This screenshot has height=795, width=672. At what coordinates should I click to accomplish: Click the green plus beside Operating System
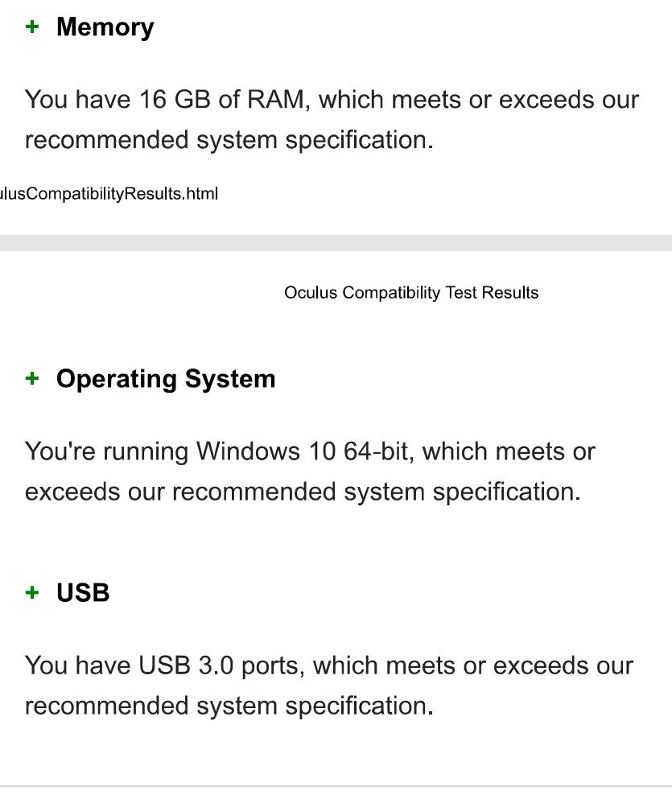(32, 378)
